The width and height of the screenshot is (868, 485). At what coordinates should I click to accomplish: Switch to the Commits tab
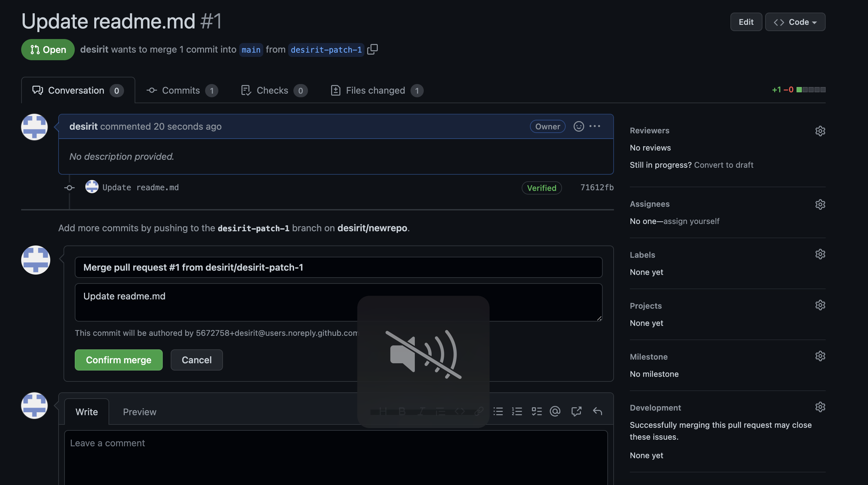[x=182, y=90]
